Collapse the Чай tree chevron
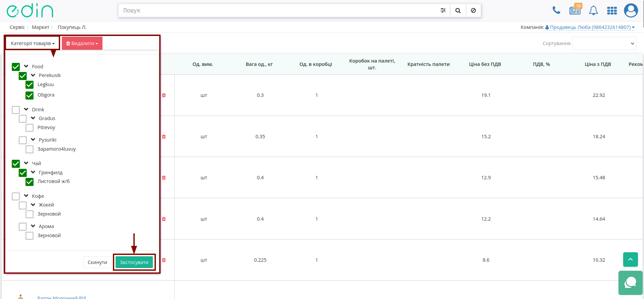 click(26, 163)
